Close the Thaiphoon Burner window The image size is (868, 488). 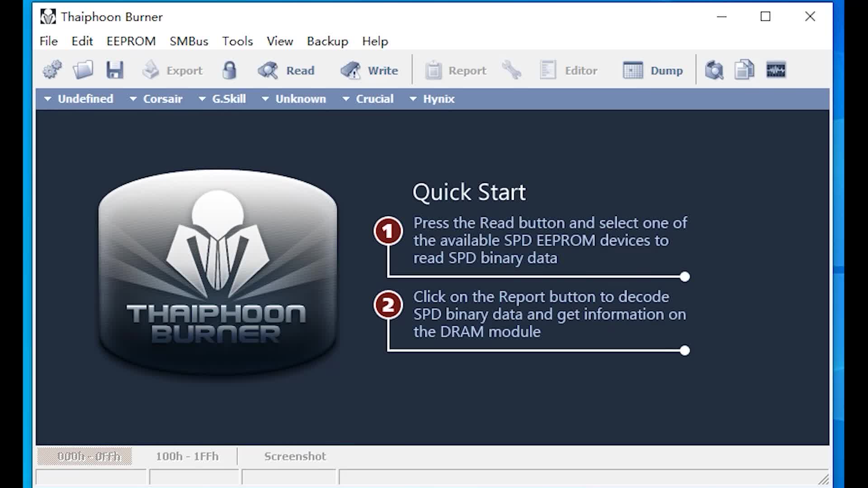[810, 17]
